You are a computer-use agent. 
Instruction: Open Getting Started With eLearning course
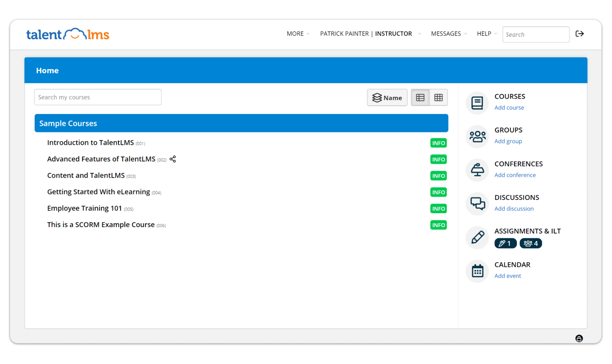pos(98,192)
